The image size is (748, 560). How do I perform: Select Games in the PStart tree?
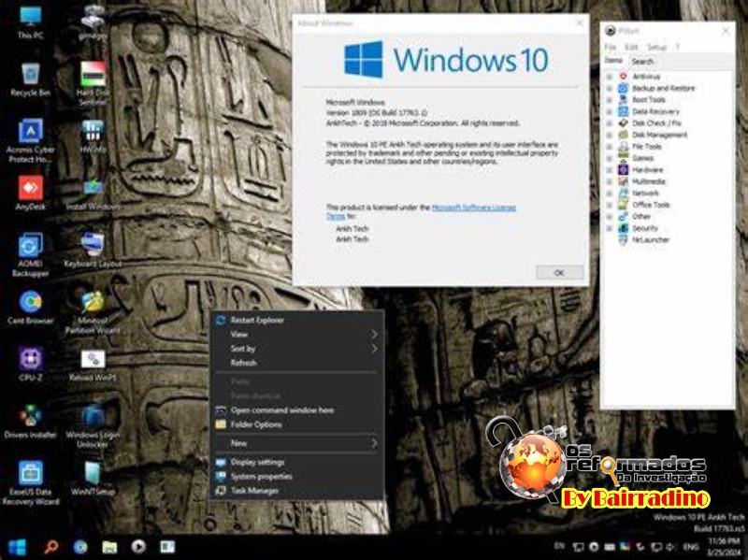click(x=642, y=158)
